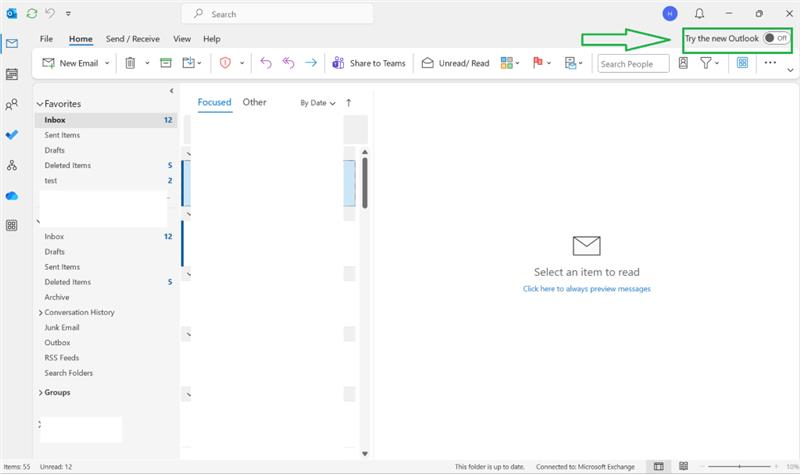Open Quick Access Toolbar customize arrow
This screenshot has height=474, width=800.
68,14
